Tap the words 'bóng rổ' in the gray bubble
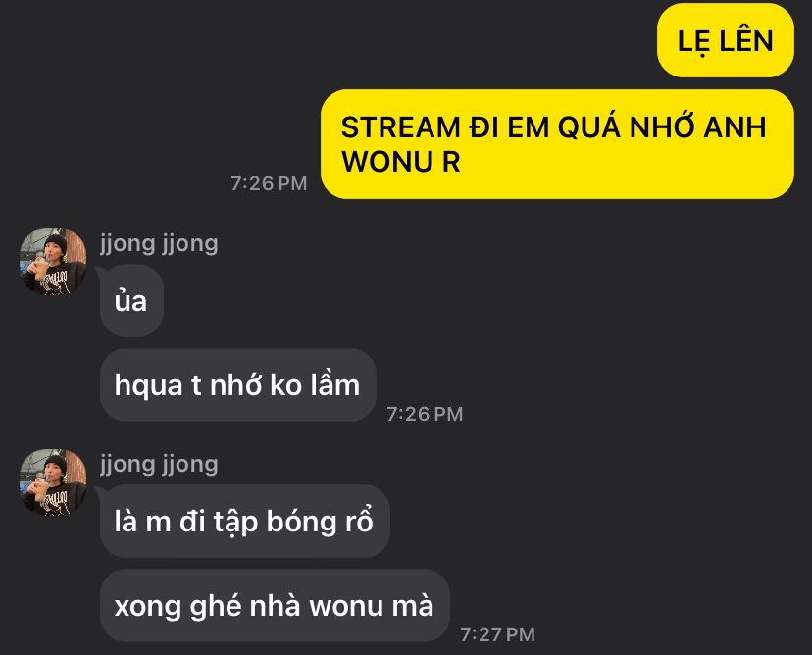 coord(320,520)
